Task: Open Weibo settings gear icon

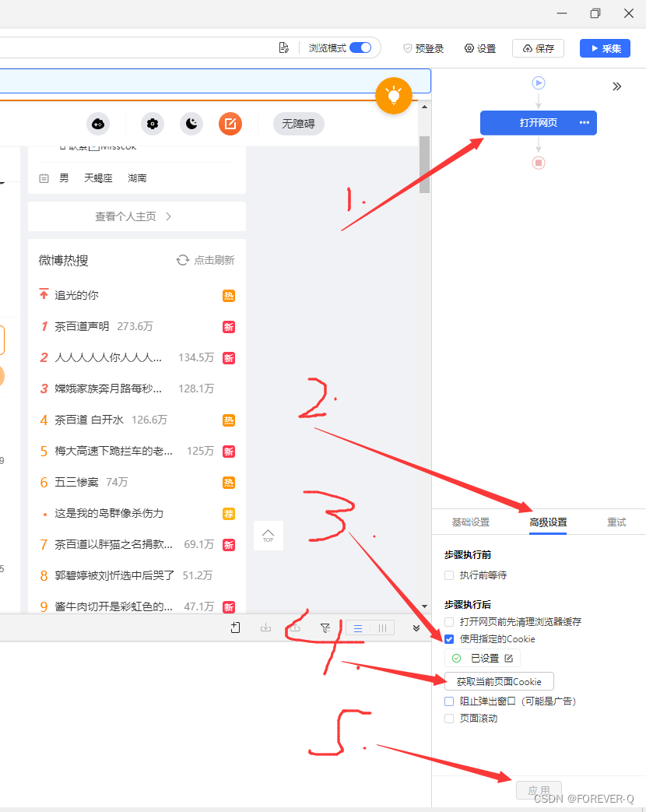Action: 153,124
